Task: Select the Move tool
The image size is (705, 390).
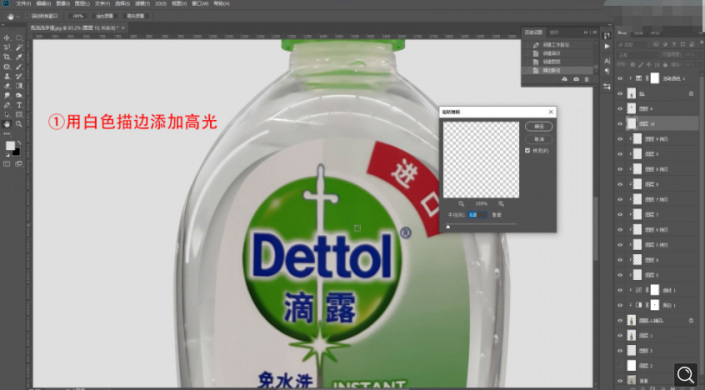Action: coord(7,38)
